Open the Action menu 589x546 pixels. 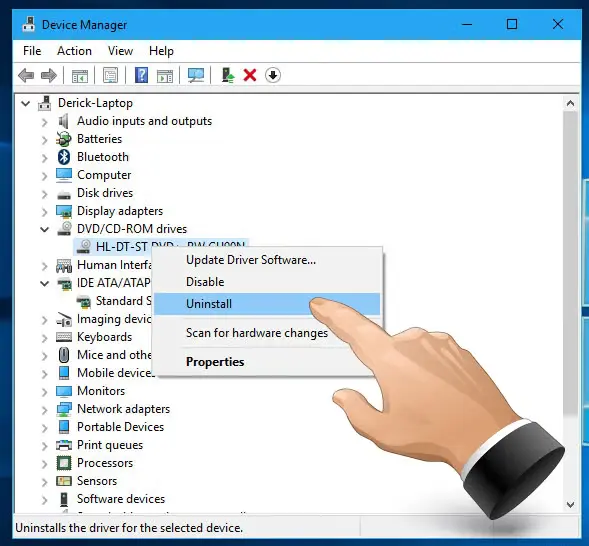coord(74,51)
